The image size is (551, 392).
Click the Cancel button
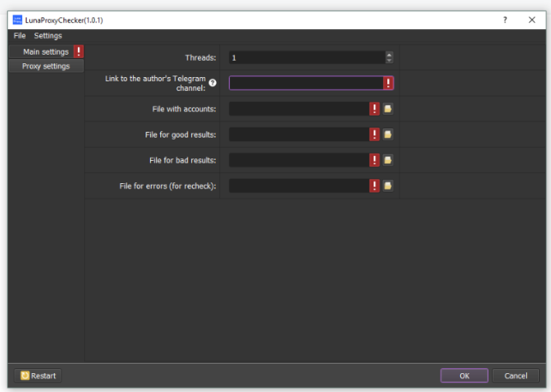516,376
